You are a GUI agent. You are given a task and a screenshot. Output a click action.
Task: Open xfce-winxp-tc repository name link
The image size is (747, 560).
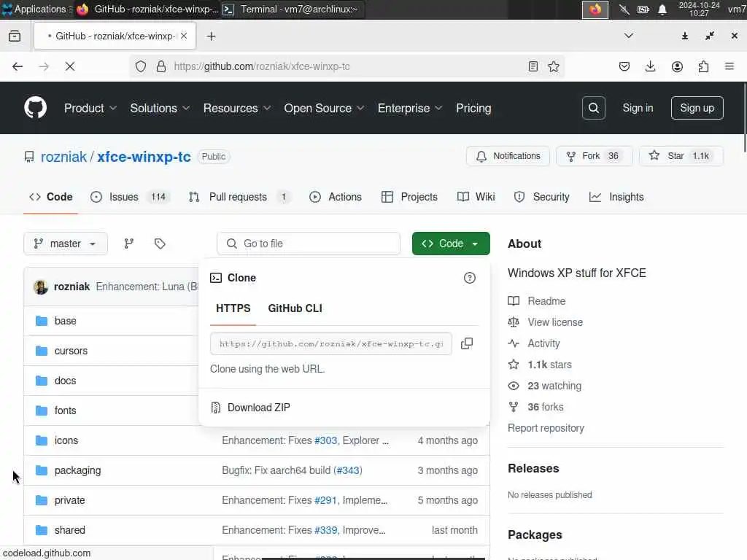pos(144,157)
